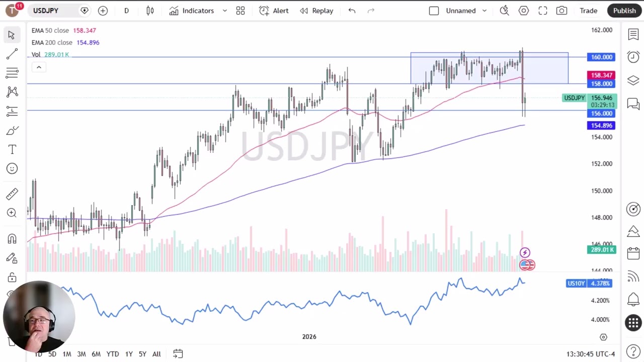This screenshot has width=644, height=362.
Task: Toggle lock all drawing tools
Action: click(12, 278)
